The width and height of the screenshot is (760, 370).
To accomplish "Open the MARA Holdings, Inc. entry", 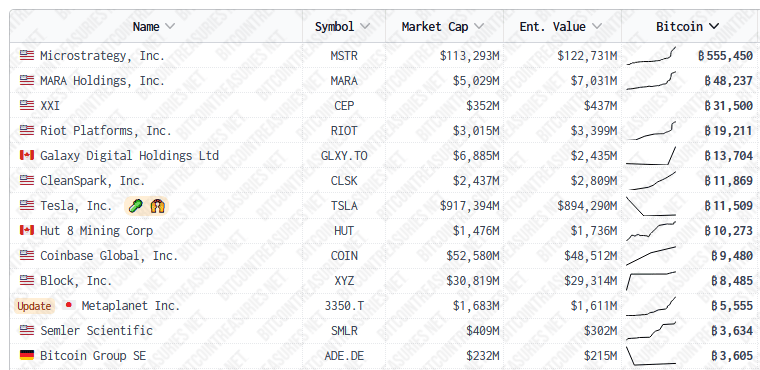I will tap(102, 81).
